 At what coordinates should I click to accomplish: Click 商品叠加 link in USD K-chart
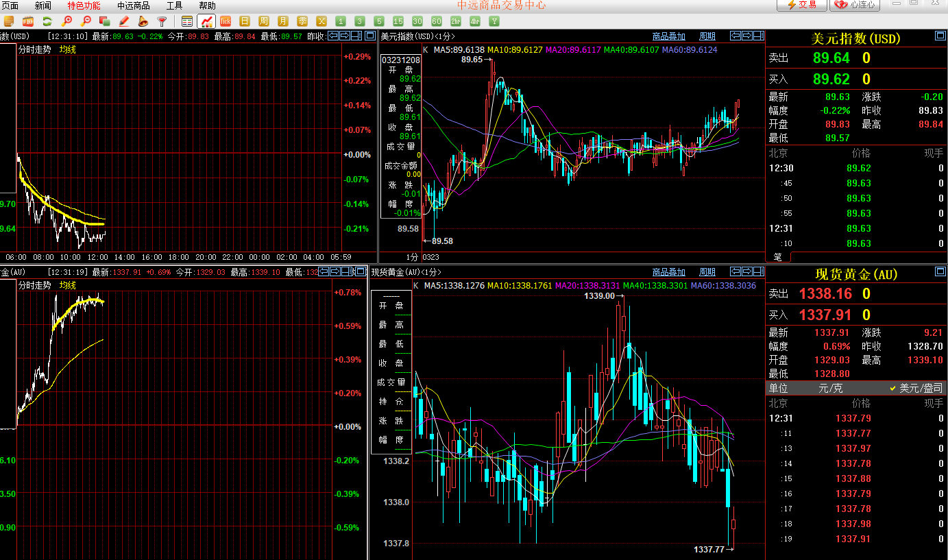pyautogui.click(x=669, y=36)
